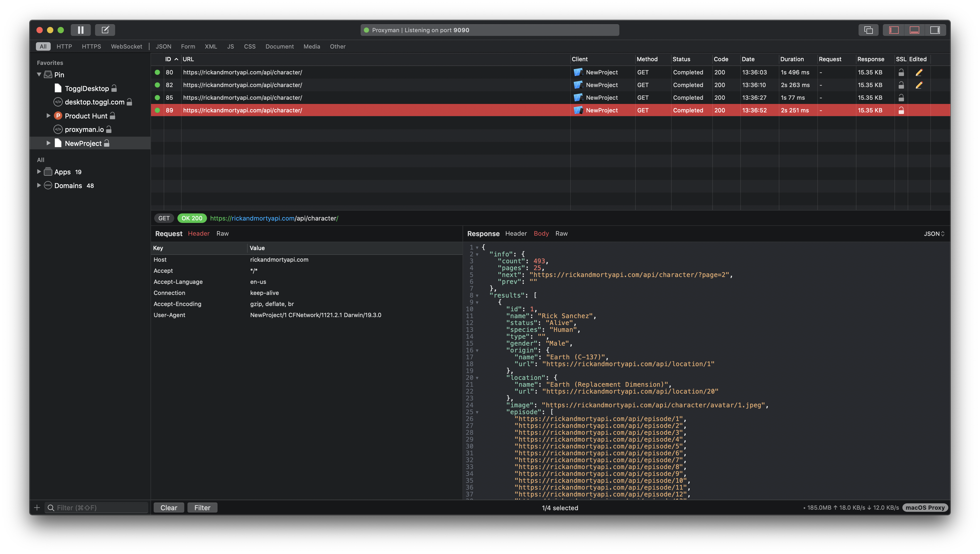The width and height of the screenshot is (980, 554).
Task: Click the SSL lock icon on row 85
Action: click(x=901, y=98)
